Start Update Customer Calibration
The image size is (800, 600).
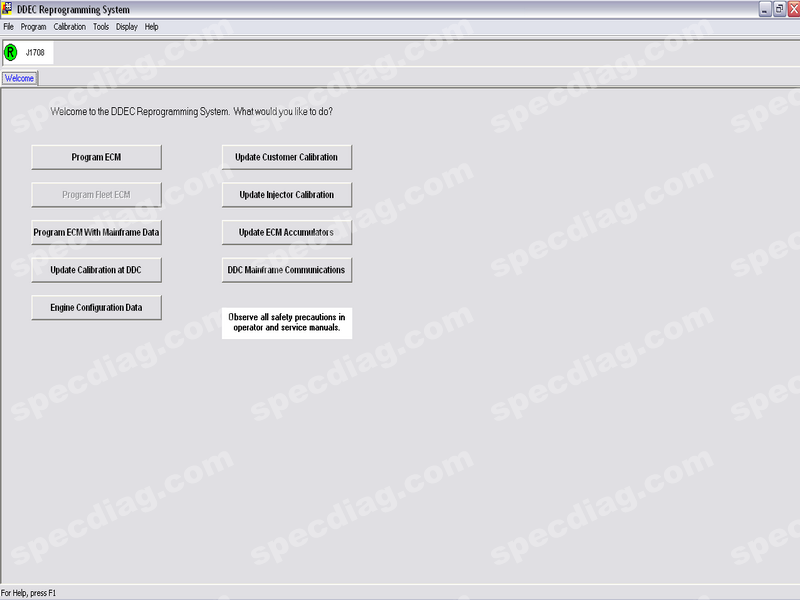coord(287,157)
